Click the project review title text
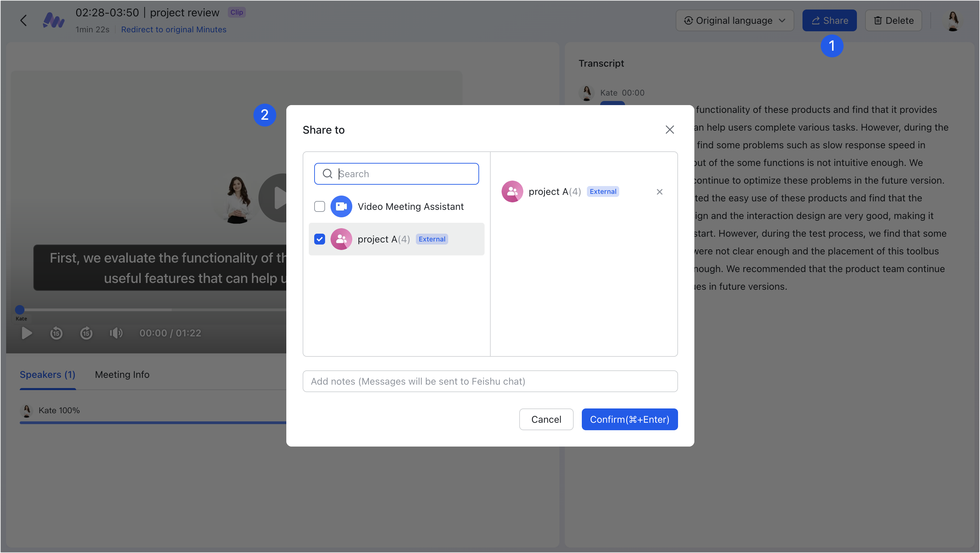980x553 pixels. click(185, 13)
